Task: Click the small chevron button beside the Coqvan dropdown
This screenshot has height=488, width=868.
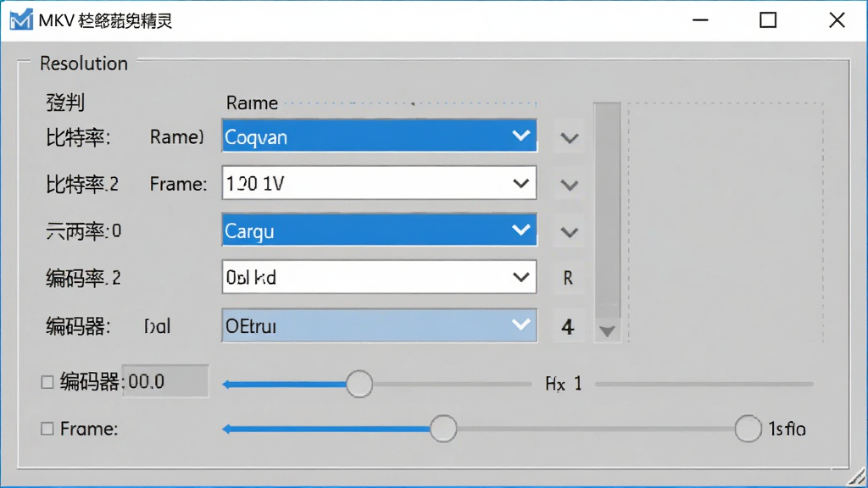Action: [x=569, y=137]
